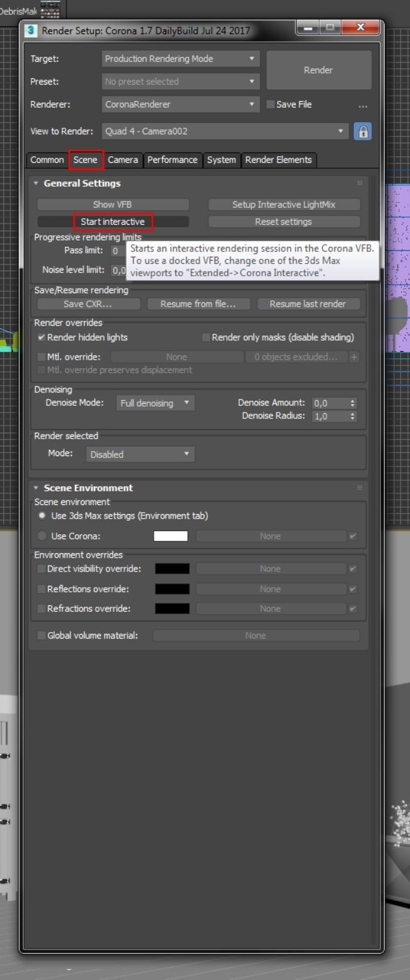This screenshot has width=410, height=980.
Task: Click the Pass limit value field
Action: [x=118, y=251]
